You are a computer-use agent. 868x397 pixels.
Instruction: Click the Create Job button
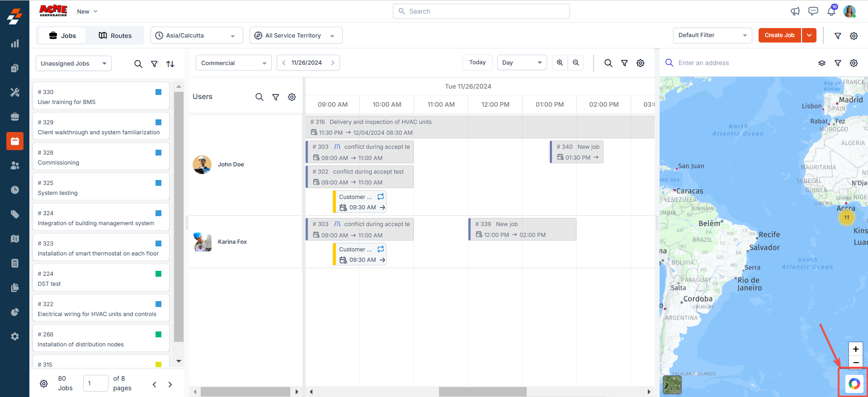click(x=779, y=35)
